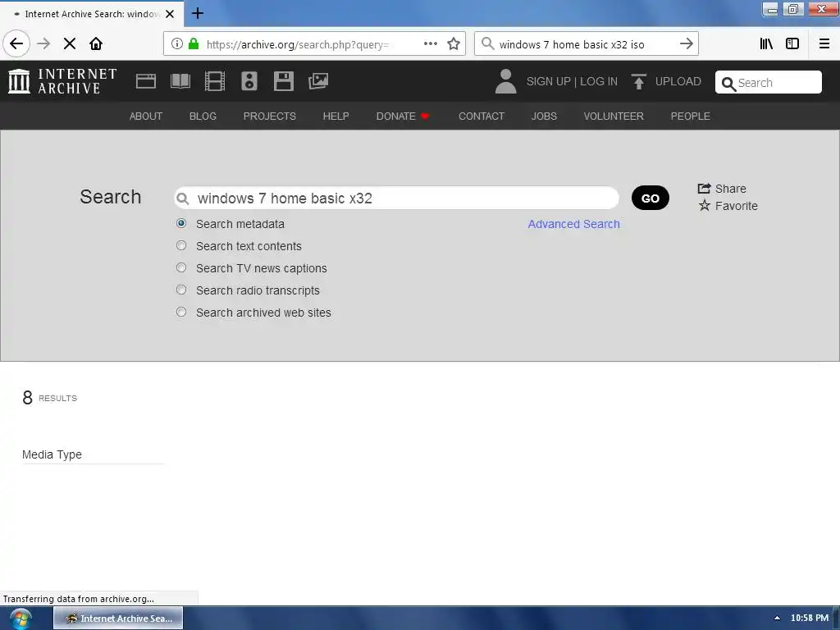The image size is (840, 630).
Task: Open the JOBS menu item
Action: (x=545, y=116)
